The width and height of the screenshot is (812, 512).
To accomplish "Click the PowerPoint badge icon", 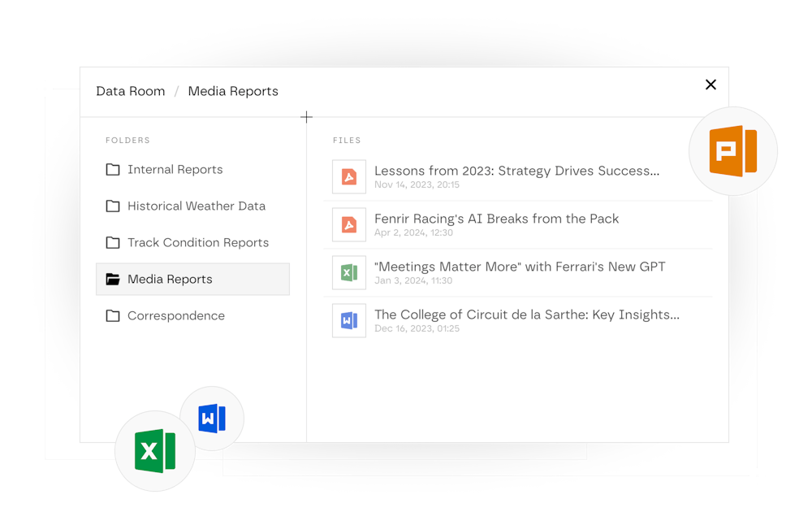I will (732, 151).
